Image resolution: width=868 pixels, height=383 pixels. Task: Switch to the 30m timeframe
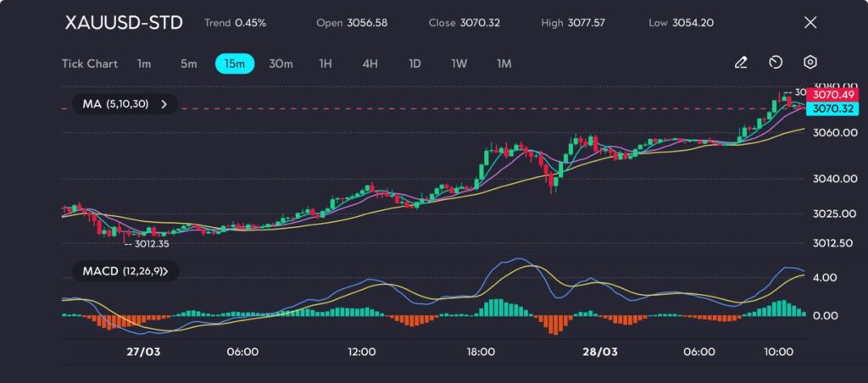tap(281, 64)
